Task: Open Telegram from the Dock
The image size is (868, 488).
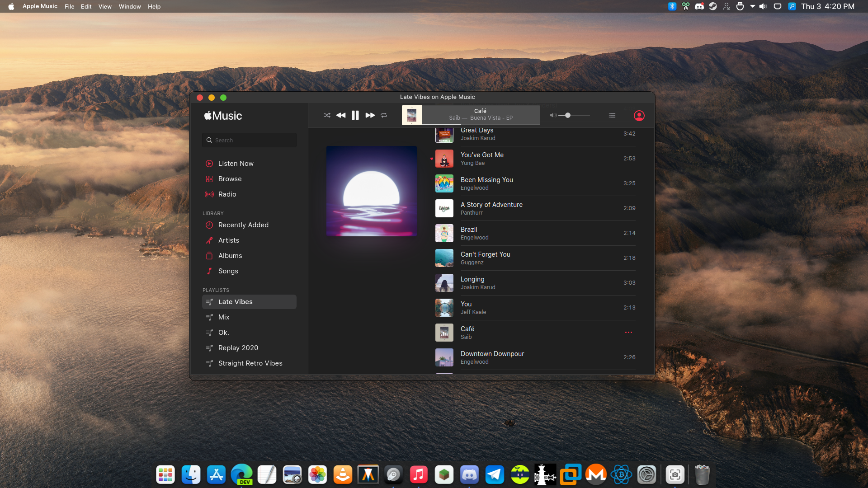Action: pyautogui.click(x=495, y=474)
